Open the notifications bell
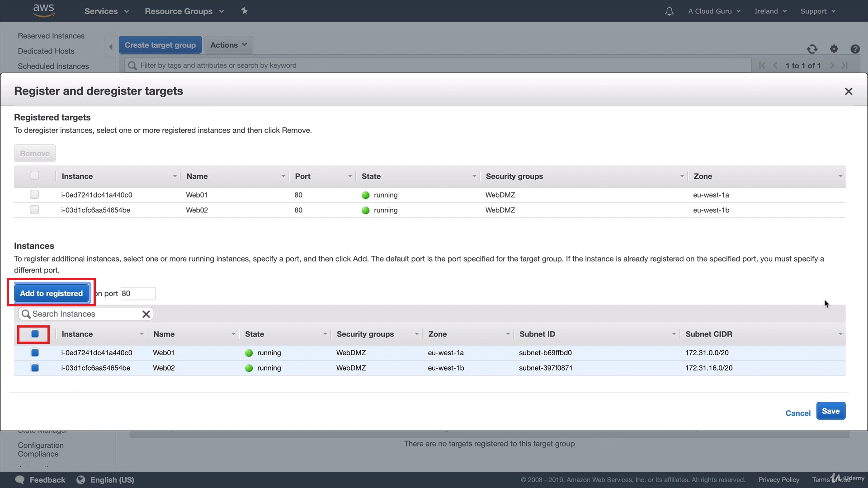Image resolution: width=868 pixels, height=488 pixels. pos(669,11)
